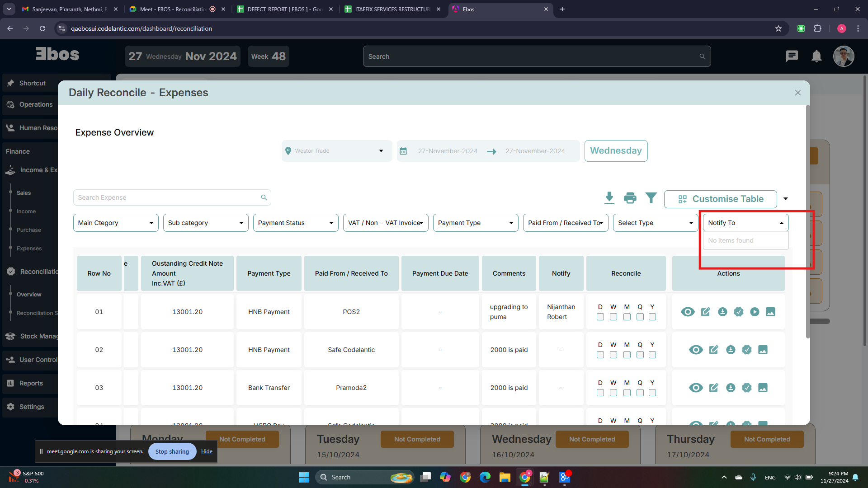Open Paid From / Received To filter dropdown
Viewport: 868px width, 488px height.
click(566, 223)
